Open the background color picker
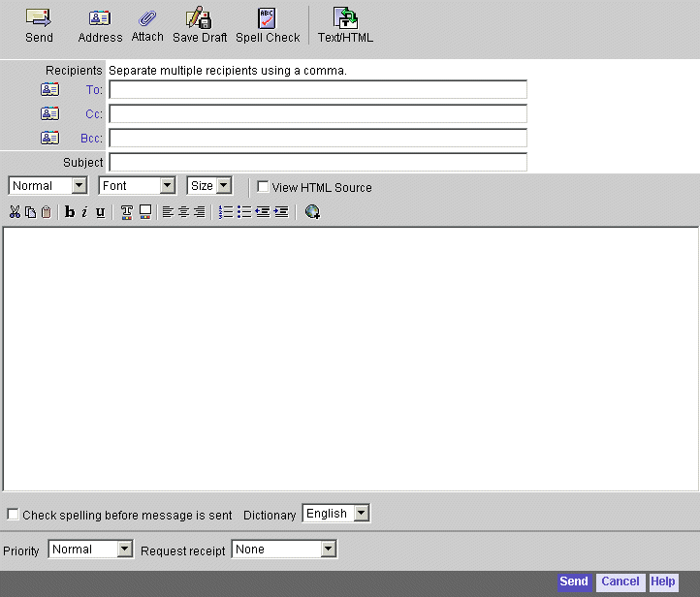 [145, 212]
